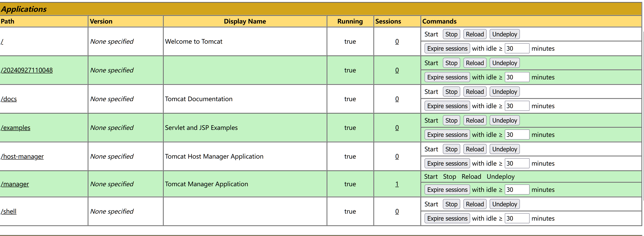Edit idle minutes field for root / app
The image size is (644, 236).
tap(517, 49)
